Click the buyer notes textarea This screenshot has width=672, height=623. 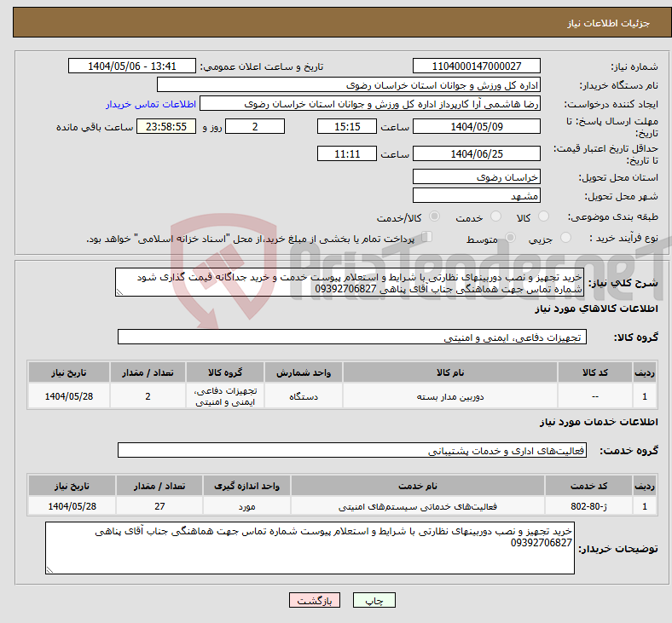[310, 548]
